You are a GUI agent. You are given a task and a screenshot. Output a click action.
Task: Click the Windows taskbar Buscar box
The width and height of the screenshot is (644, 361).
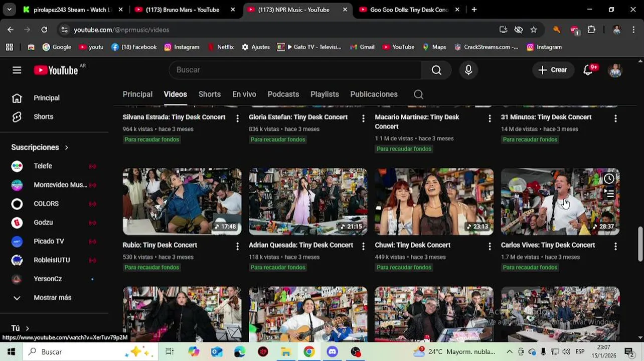click(x=90, y=351)
